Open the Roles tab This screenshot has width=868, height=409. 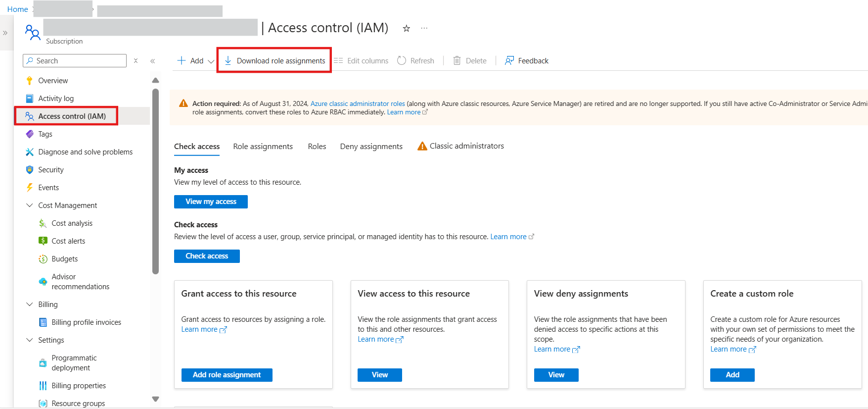click(317, 147)
